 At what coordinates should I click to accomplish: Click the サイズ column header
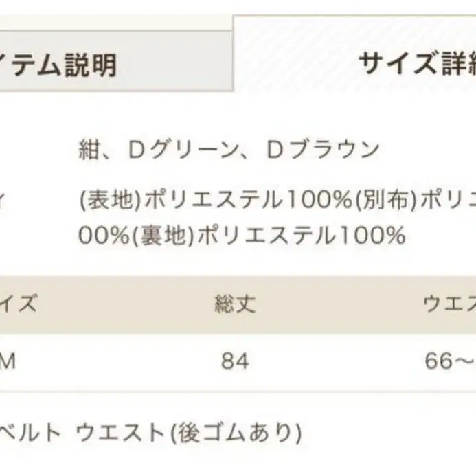click(x=19, y=303)
